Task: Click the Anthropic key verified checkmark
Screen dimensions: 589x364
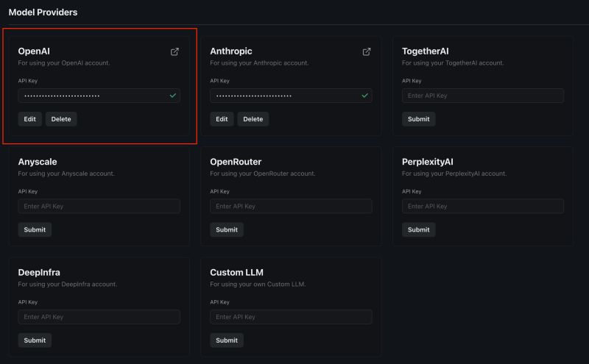Action: tap(364, 96)
